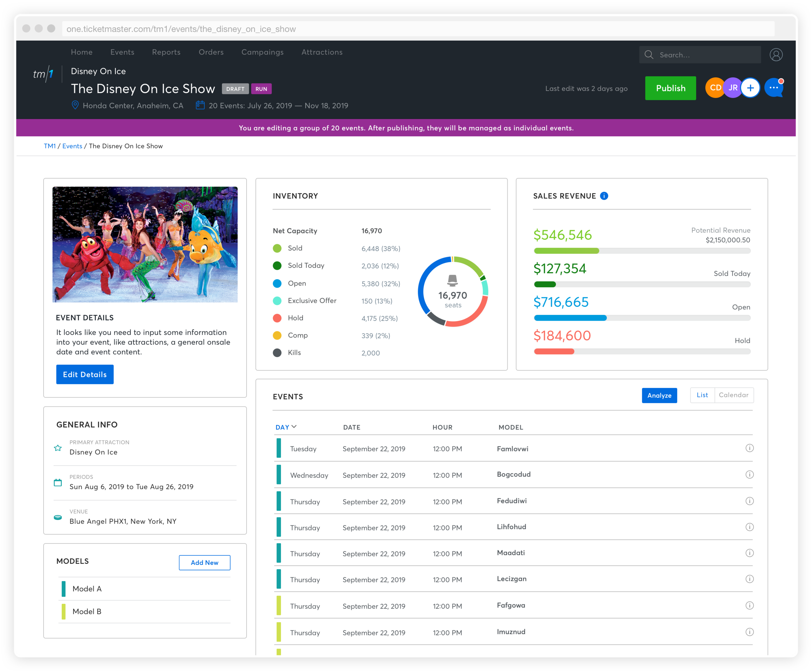
Task: Open the Reports menu
Action: click(x=166, y=52)
